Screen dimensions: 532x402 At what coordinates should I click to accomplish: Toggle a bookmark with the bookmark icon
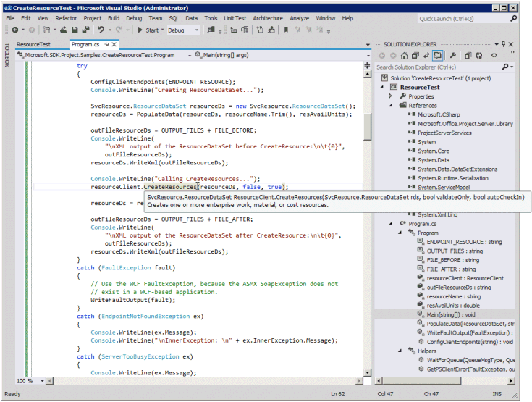tap(287, 30)
